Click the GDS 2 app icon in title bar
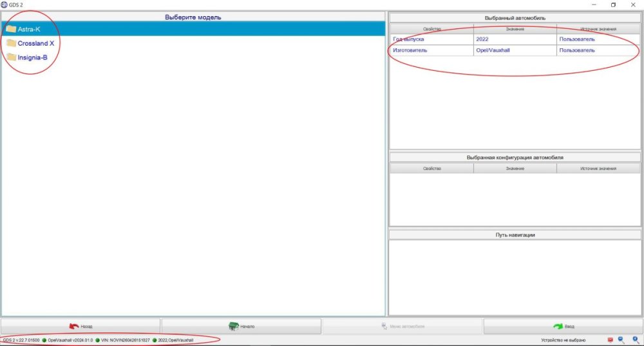 click(x=4, y=5)
